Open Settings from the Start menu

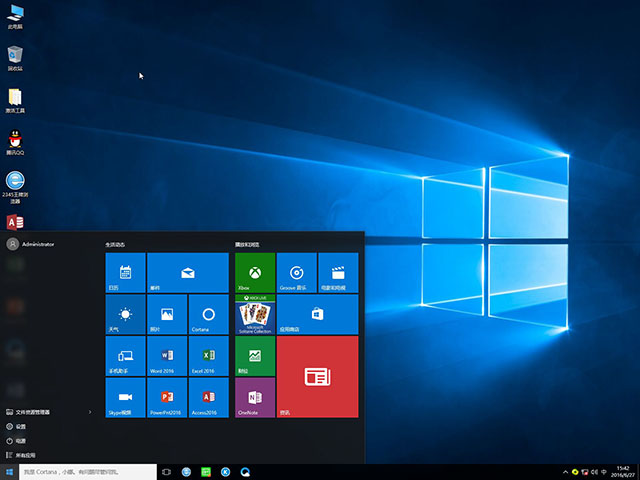click(20, 426)
